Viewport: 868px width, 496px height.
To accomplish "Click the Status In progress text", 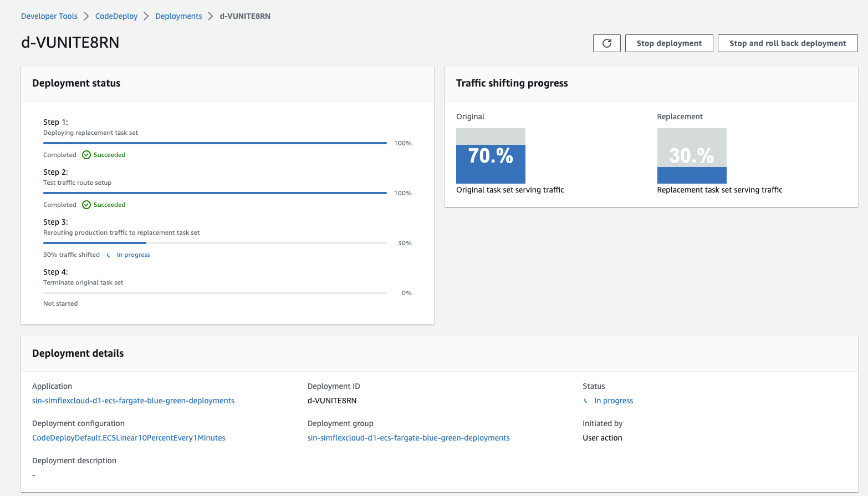I will [614, 401].
